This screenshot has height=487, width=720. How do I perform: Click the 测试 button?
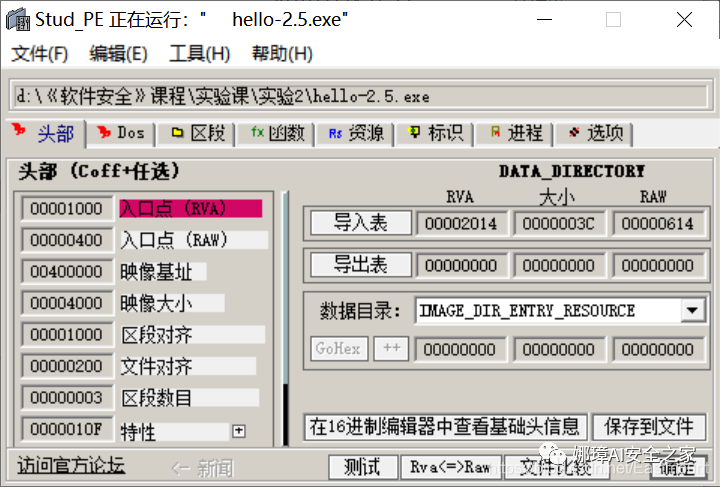point(363,467)
